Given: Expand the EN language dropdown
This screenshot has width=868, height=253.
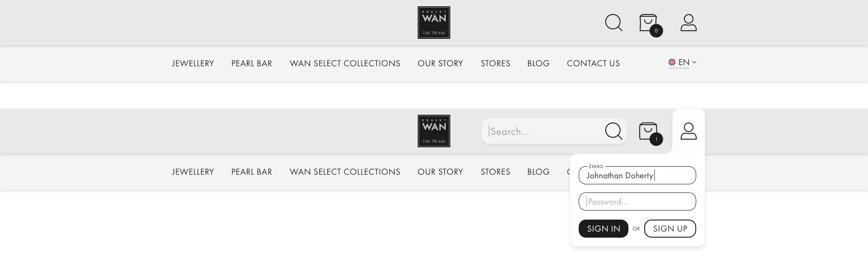Looking at the screenshot, I should tap(683, 62).
